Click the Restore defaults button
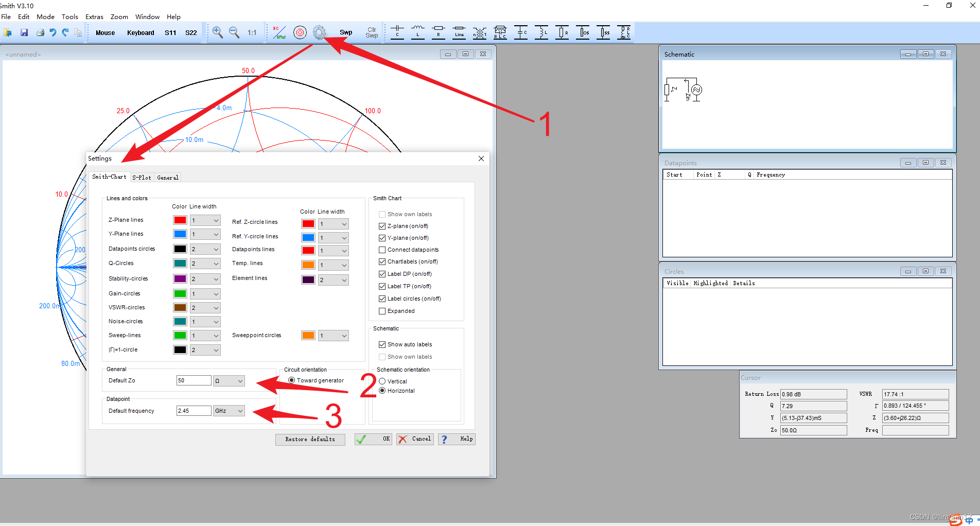This screenshot has height=526, width=980. [310, 439]
